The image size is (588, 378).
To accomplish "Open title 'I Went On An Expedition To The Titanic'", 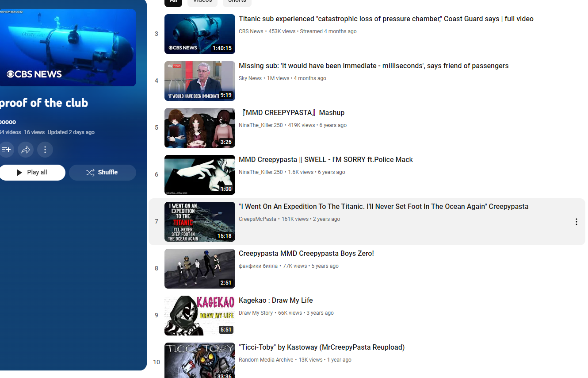I will coord(383,207).
